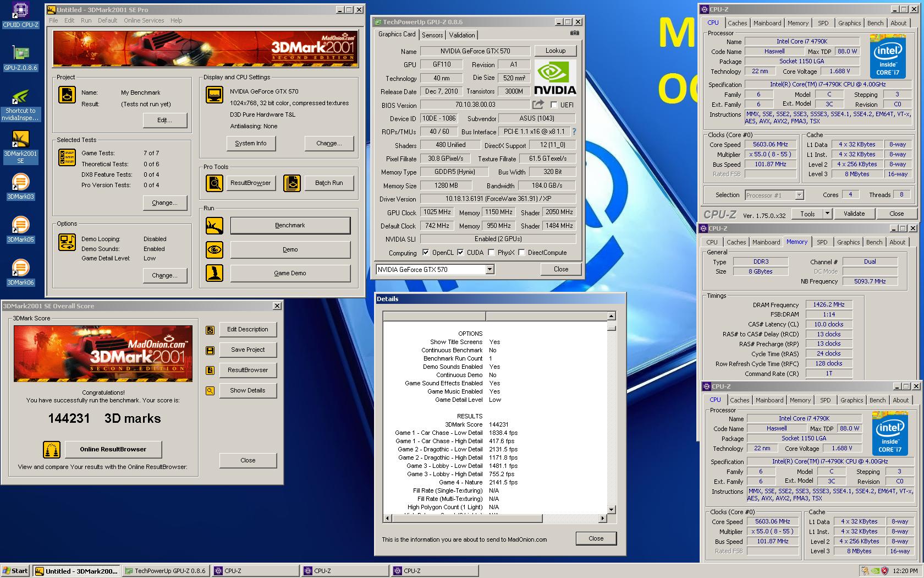Click the Edit Description icon in score window
924x578 pixels.
pos(210,330)
